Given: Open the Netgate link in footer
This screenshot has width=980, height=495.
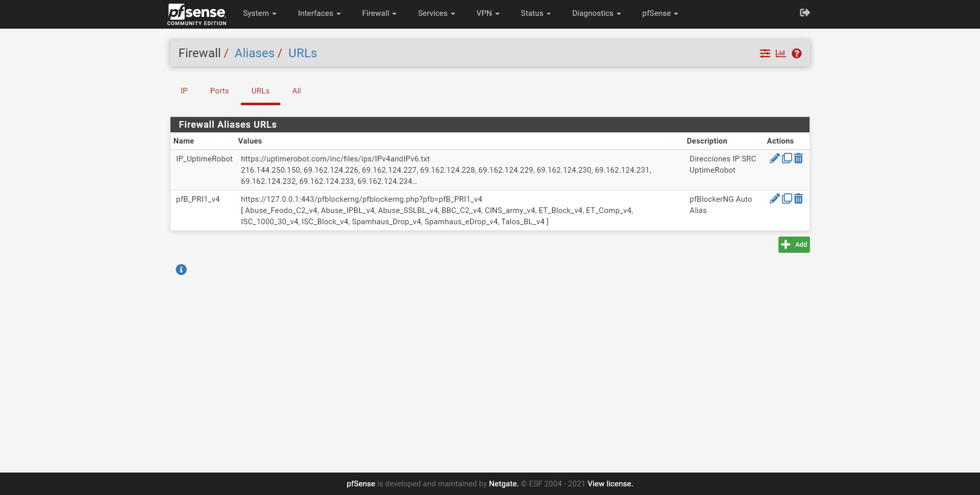Looking at the screenshot, I should tap(504, 484).
